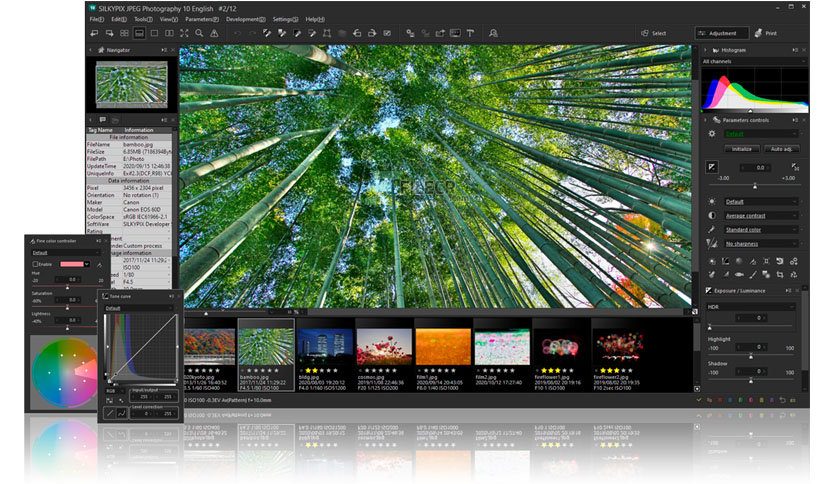This screenshot has height=484, width=836.
Task: Click the pink color swatch in Fine color controller
Action: pos(72,264)
